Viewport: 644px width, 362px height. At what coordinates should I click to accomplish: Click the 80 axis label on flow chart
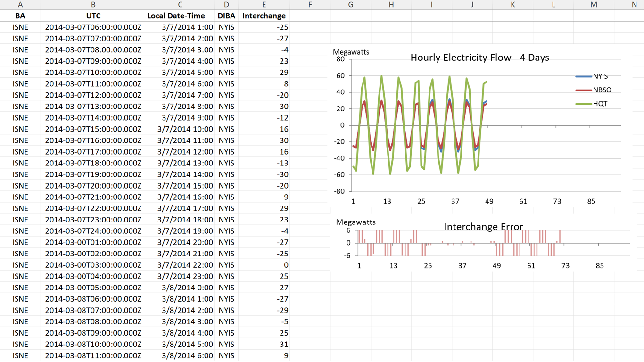[340, 59]
